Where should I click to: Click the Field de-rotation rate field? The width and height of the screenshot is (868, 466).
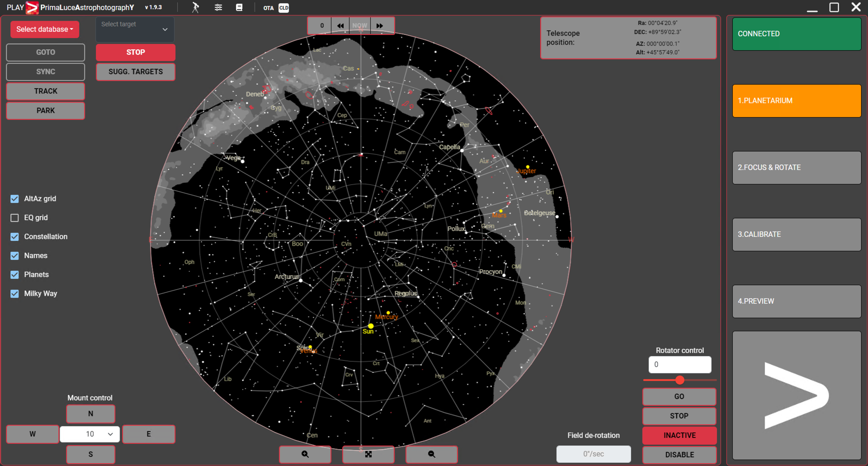click(594, 454)
